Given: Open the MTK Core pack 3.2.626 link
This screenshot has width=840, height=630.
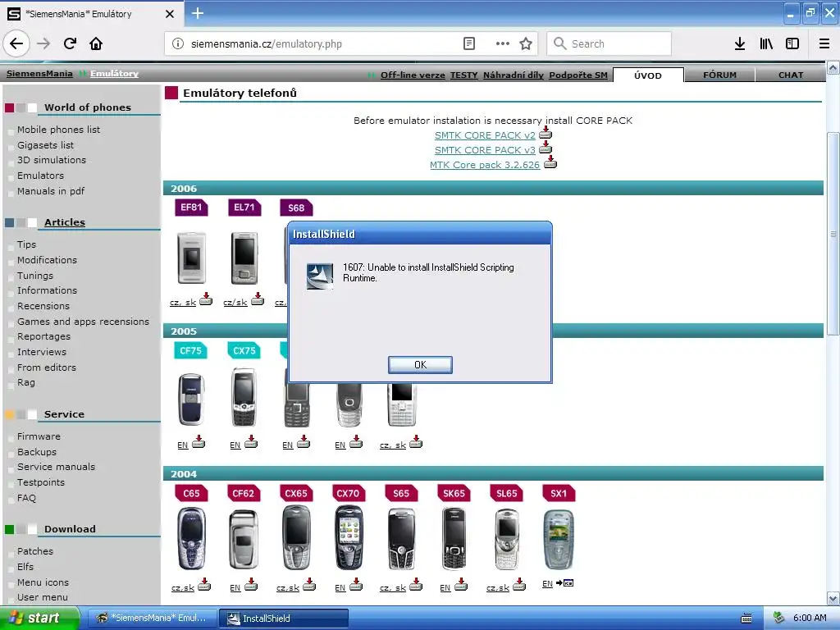Looking at the screenshot, I should 485,165.
